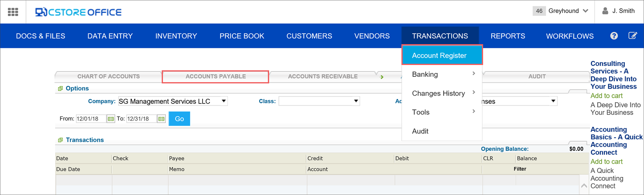
Task: Click the To date input field
Action: (142, 119)
